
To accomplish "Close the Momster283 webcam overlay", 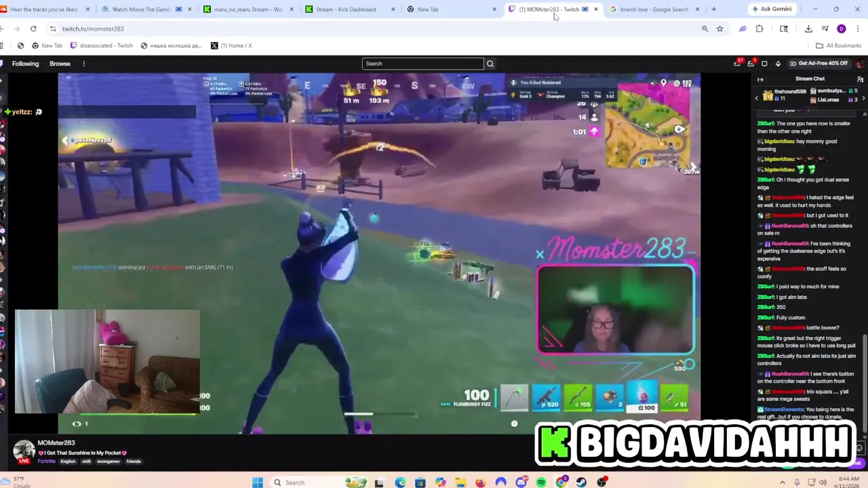I will pos(540,254).
